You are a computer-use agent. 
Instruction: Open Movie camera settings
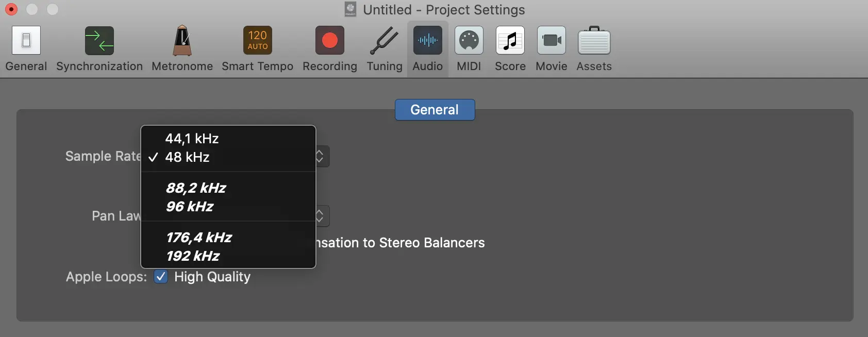click(551, 41)
